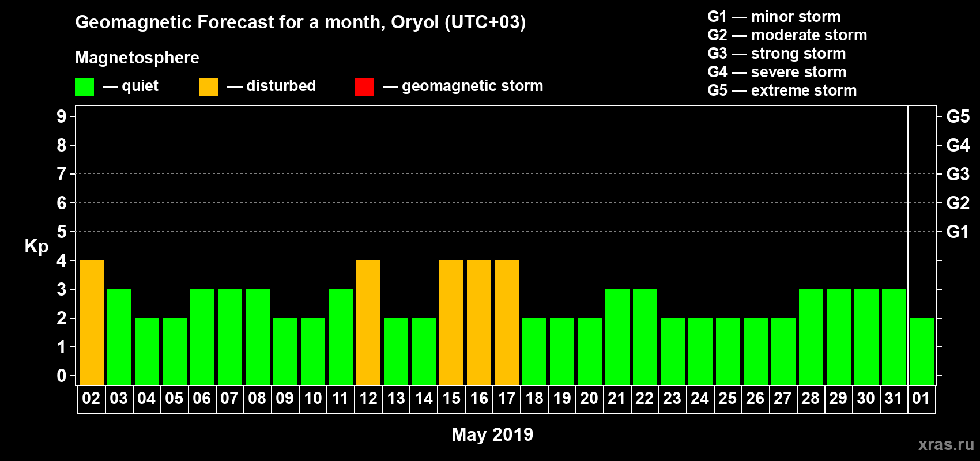Click the date label 20
The image size is (980, 461).
pyautogui.click(x=589, y=398)
